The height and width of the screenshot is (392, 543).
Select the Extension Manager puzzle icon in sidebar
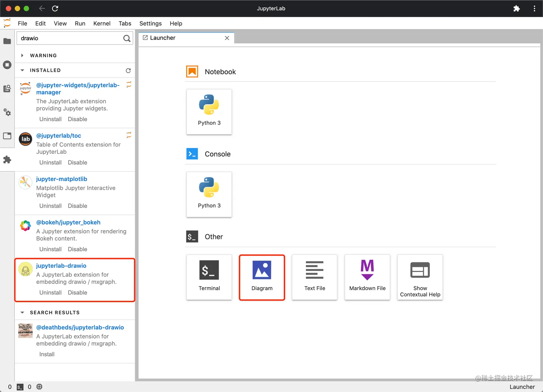7,160
